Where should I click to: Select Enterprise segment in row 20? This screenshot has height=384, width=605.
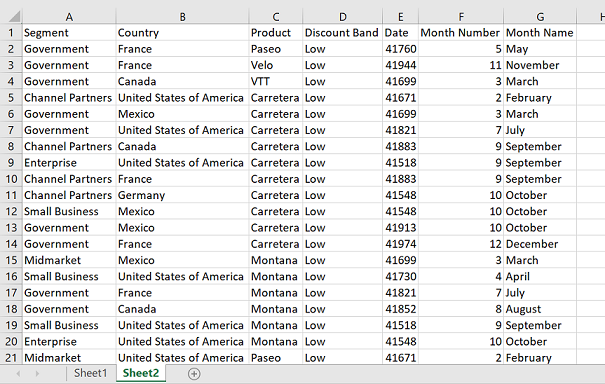pyautogui.click(x=69, y=342)
